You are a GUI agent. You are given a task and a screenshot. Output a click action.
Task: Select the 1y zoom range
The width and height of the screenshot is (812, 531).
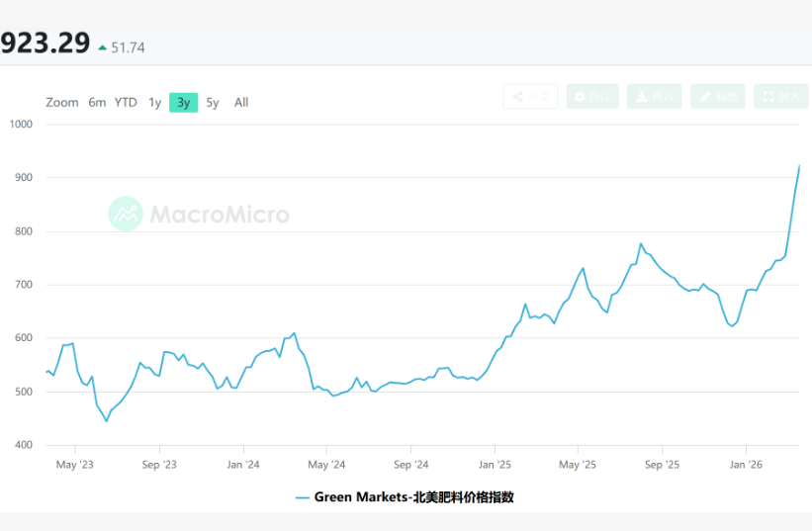[155, 103]
